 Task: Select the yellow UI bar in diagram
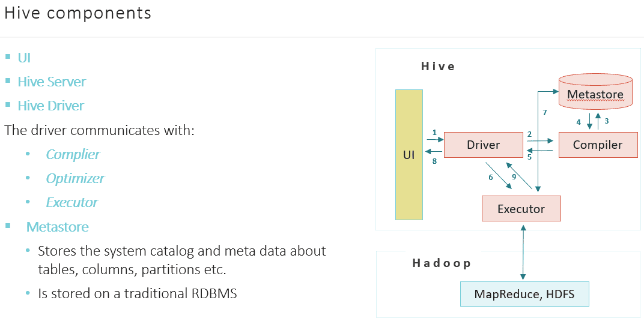point(409,154)
